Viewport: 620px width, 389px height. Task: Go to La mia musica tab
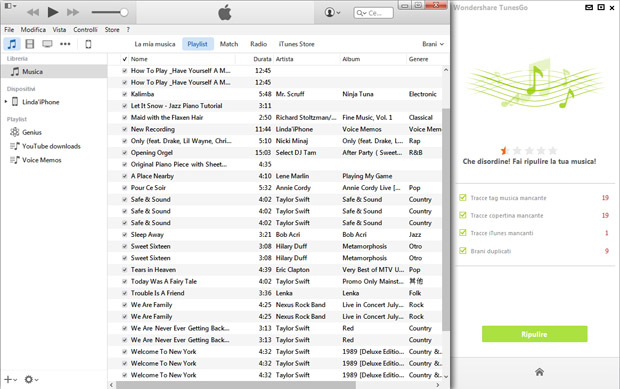(155, 44)
